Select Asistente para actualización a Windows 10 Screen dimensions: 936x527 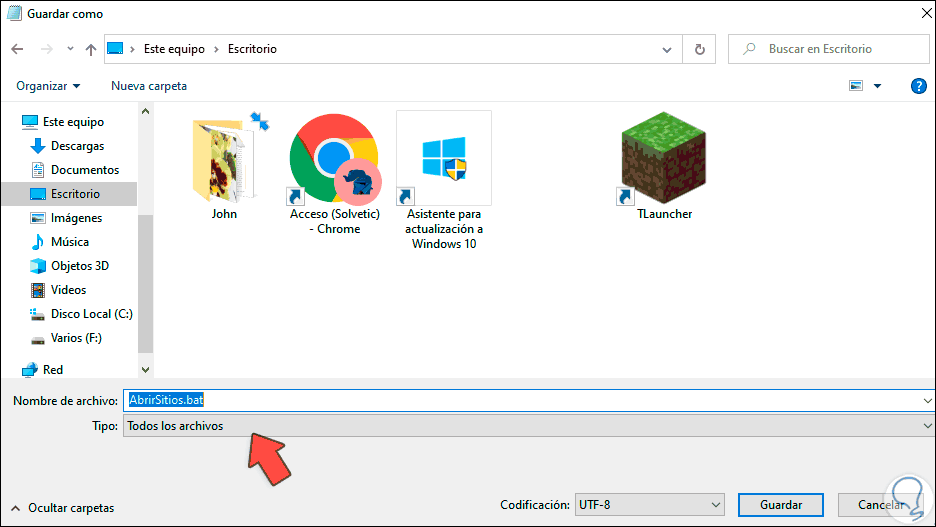[x=444, y=180]
